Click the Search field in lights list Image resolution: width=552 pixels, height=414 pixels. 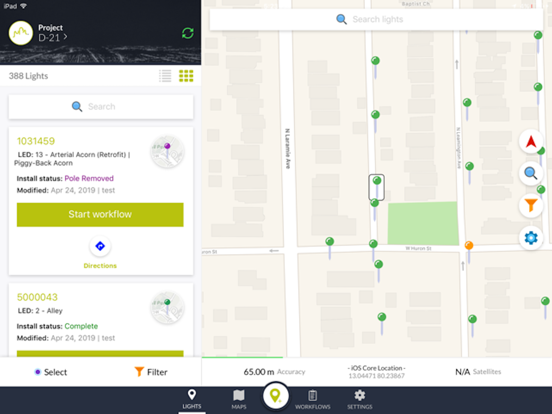click(101, 107)
